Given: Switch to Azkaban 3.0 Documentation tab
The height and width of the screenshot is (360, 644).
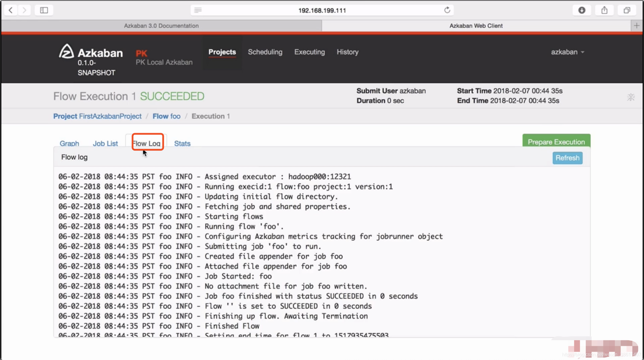Looking at the screenshot, I should coord(161,26).
